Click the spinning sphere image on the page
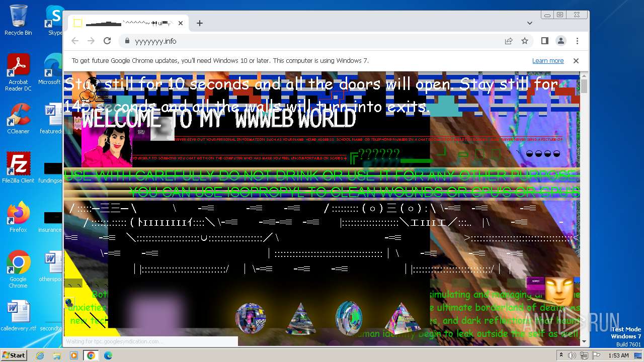The image size is (644, 362). pyautogui.click(x=251, y=318)
